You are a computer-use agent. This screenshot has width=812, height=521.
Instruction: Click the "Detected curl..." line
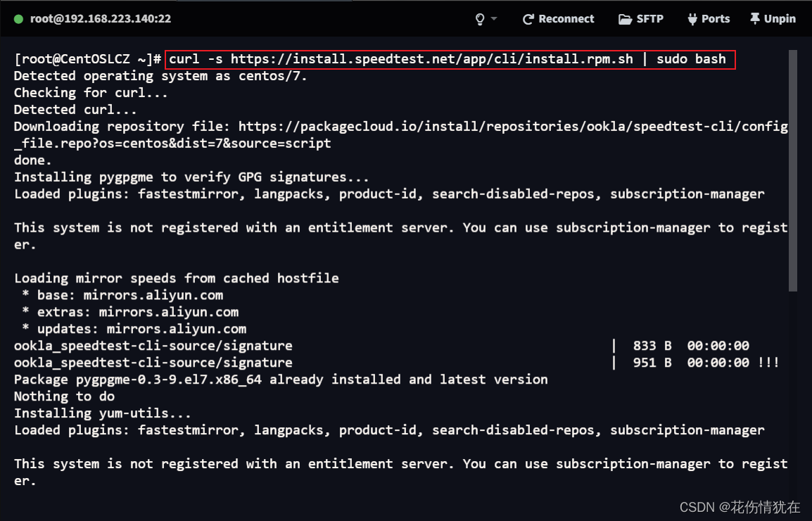click(x=75, y=110)
